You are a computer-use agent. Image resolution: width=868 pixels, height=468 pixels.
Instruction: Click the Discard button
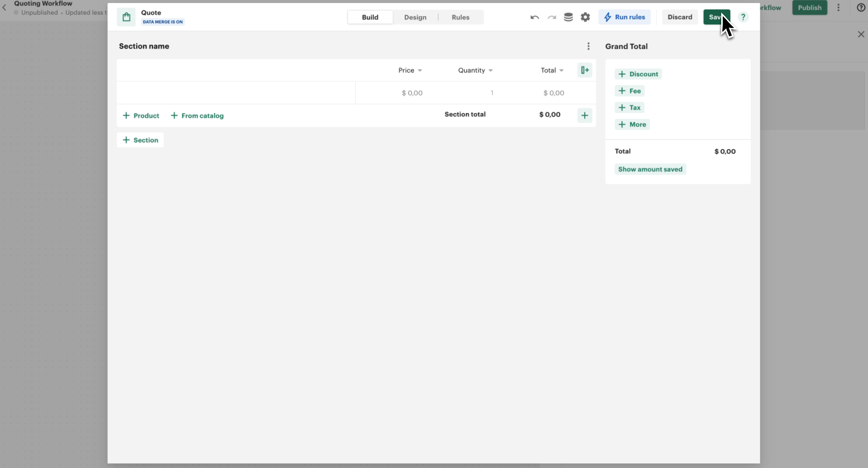pyautogui.click(x=680, y=17)
